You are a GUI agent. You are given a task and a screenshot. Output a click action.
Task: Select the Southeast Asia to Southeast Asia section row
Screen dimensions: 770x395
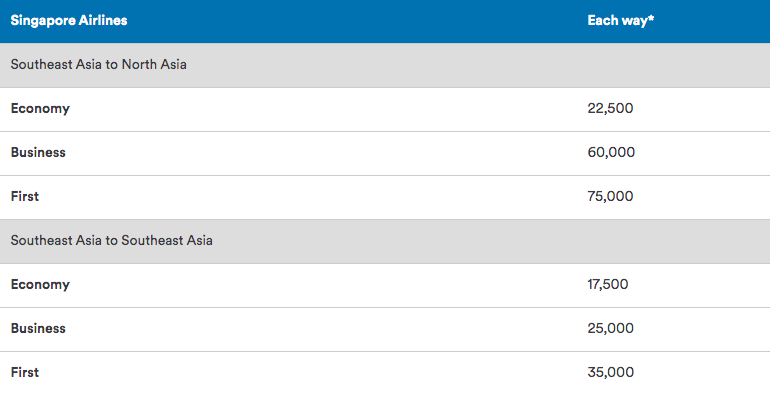[x=385, y=241]
